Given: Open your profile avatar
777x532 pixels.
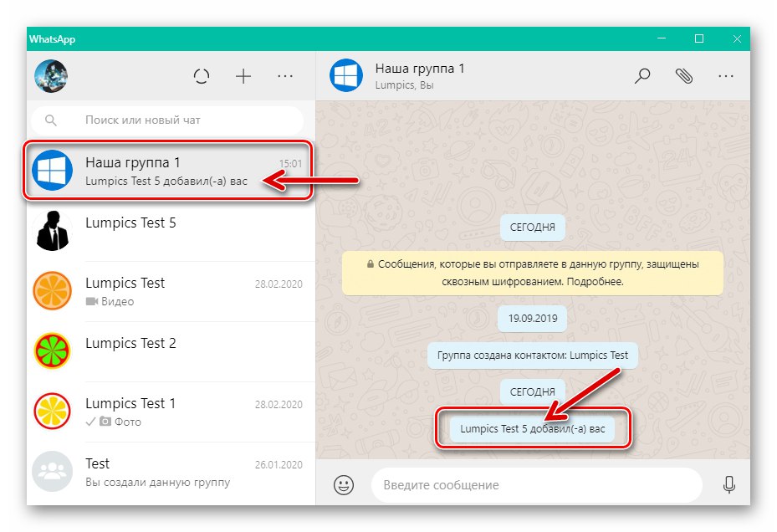Looking at the screenshot, I should click(x=51, y=76).
